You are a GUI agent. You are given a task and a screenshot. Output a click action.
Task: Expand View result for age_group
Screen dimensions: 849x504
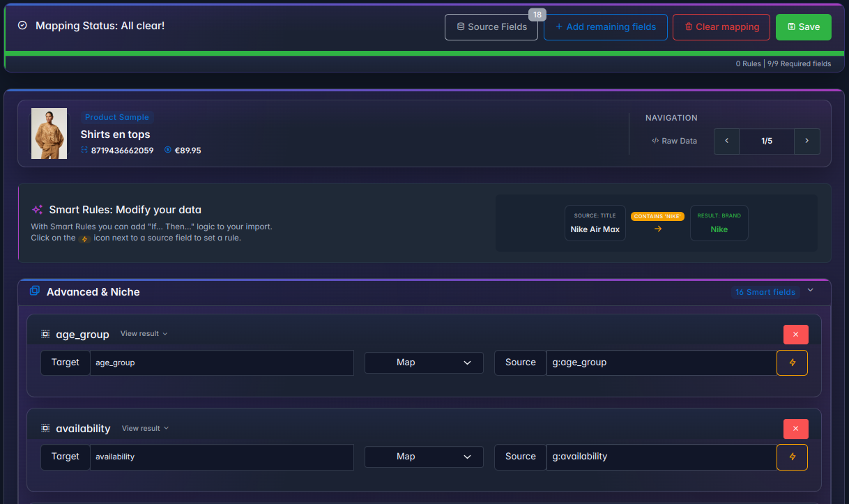pos(144,334)
